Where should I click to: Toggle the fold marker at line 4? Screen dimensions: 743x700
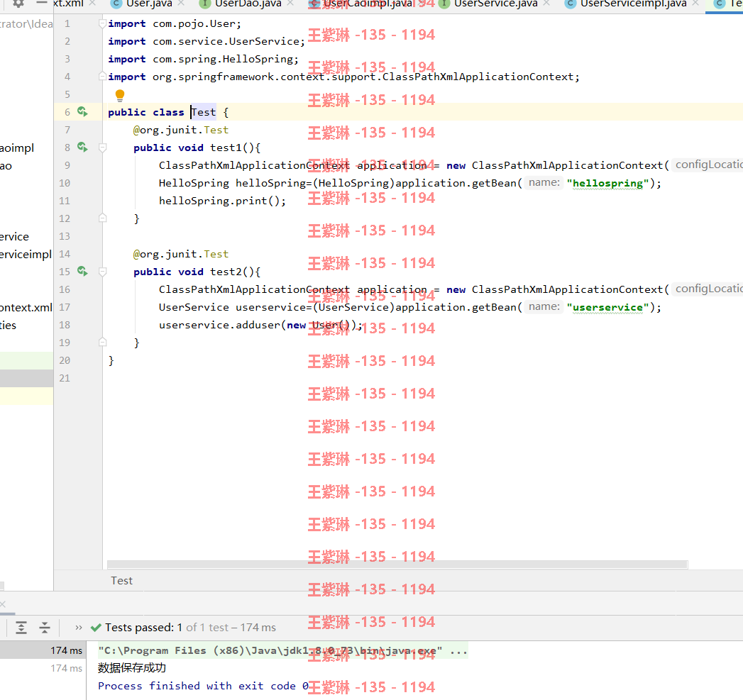[x=102, y=77]
